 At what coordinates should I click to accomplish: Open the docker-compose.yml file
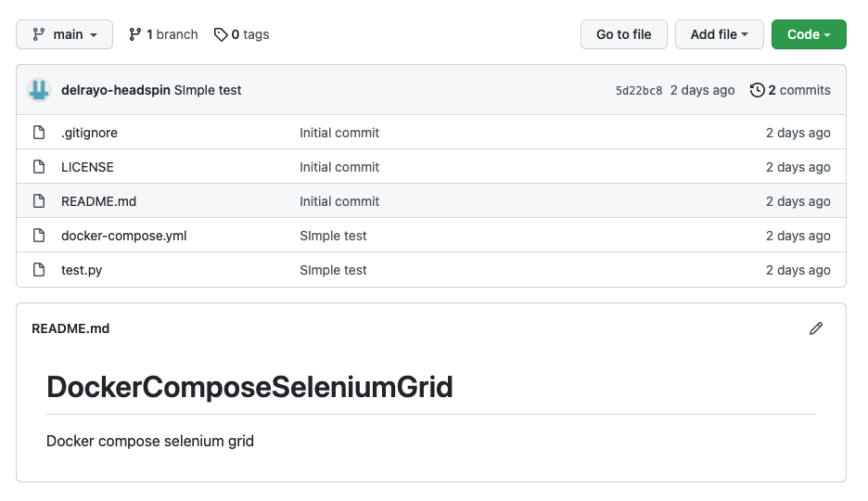click(x=123, y=236)
